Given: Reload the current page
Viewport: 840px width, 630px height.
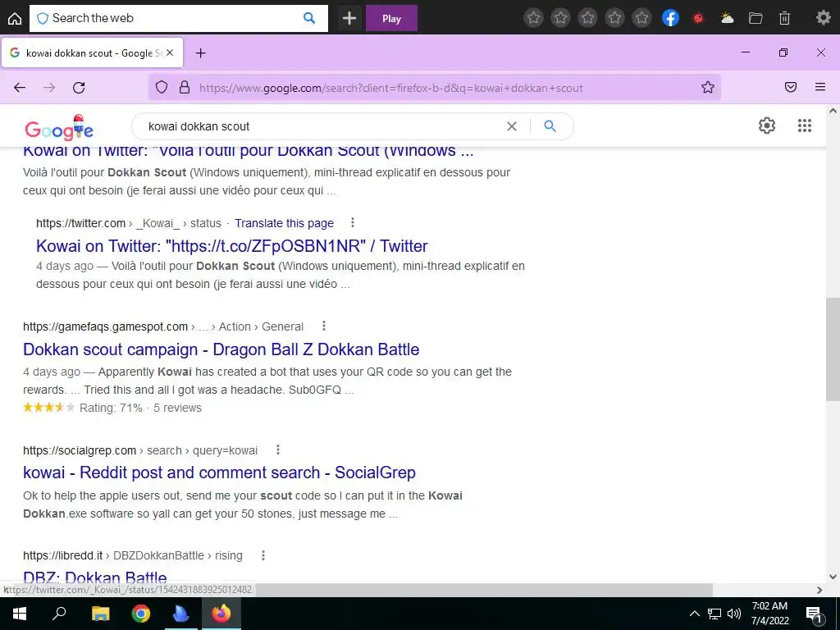Looking at the screenshot, I should click(79, 87).
